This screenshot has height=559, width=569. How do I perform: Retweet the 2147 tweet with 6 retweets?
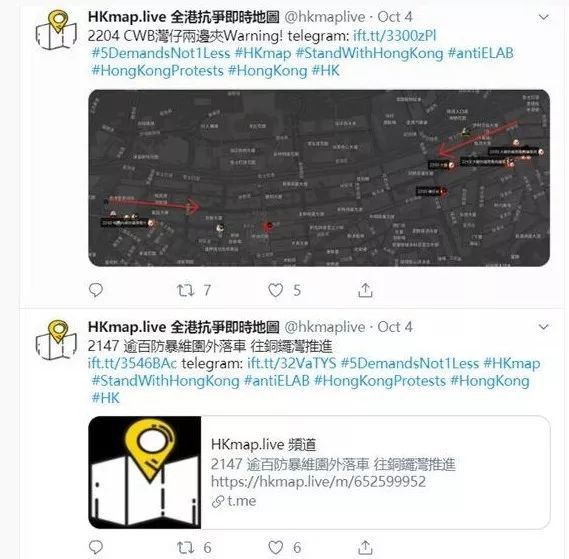click(185, 547)
